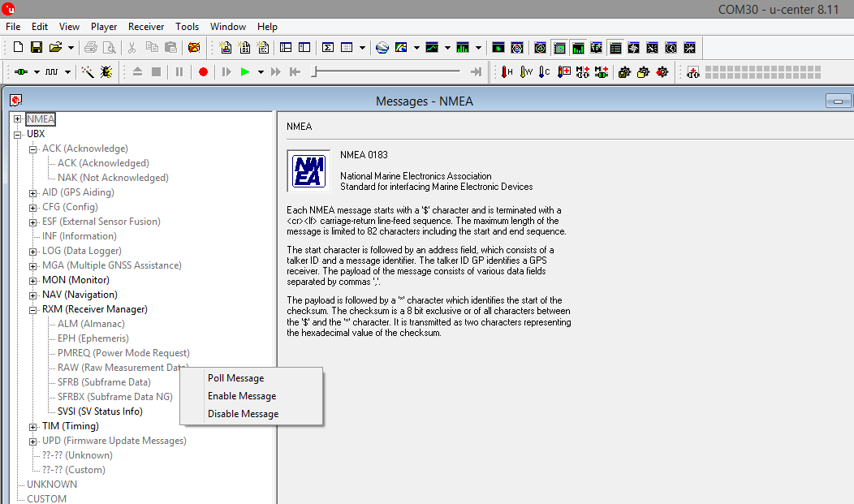Screen dimensions: 854x504
Task: Choose Poll Message from context menu
Action: click(235, 378)
